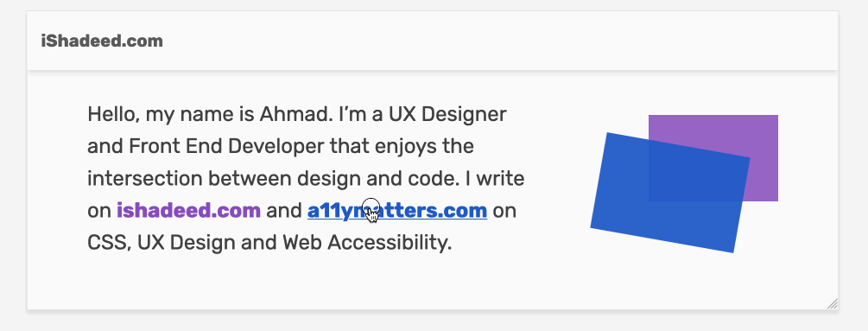This screenshot has height=331, width=868.
Task: Click the word "intersection" in the paragraph
Action: (x=145, y=179)
